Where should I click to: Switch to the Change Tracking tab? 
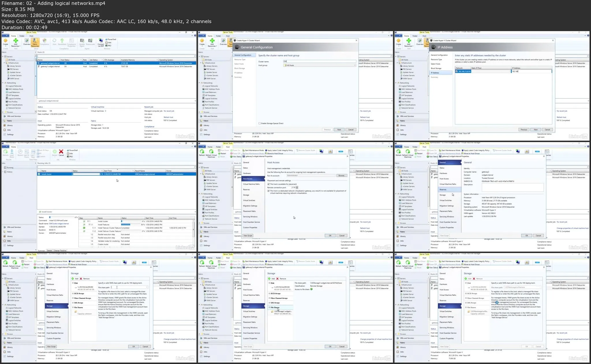click(60, 250)
